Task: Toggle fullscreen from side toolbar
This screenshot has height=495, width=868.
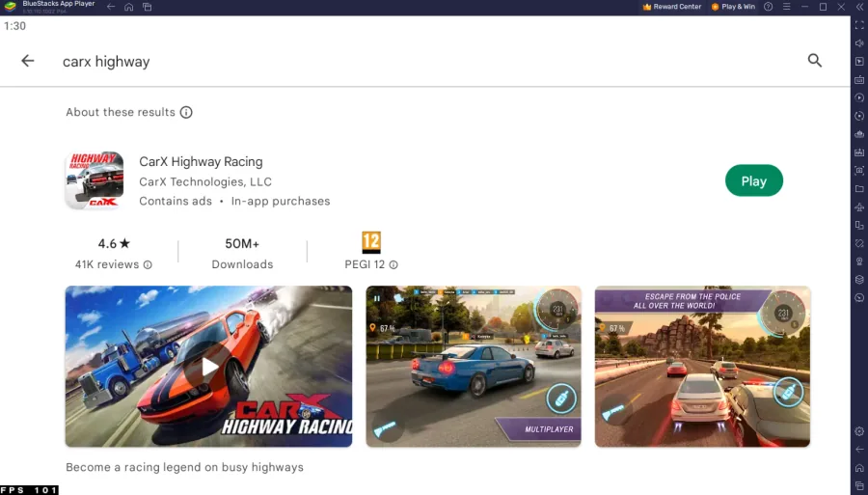Action: pyautogui.click(x=859, y=25)
